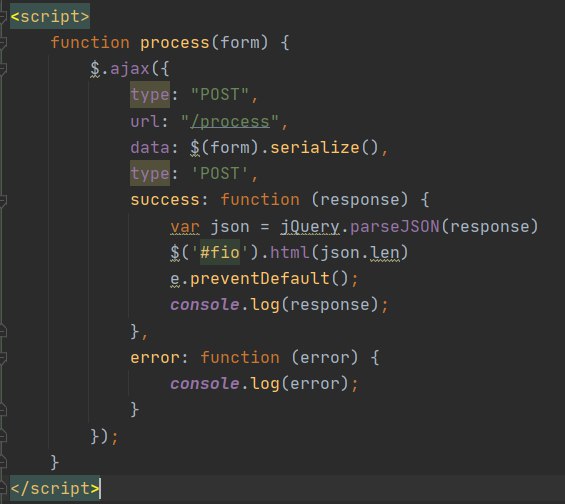The height and width of the screenshot is (504, 565).
Task: Open the underlined /process URL link
Action: [230, 122]
